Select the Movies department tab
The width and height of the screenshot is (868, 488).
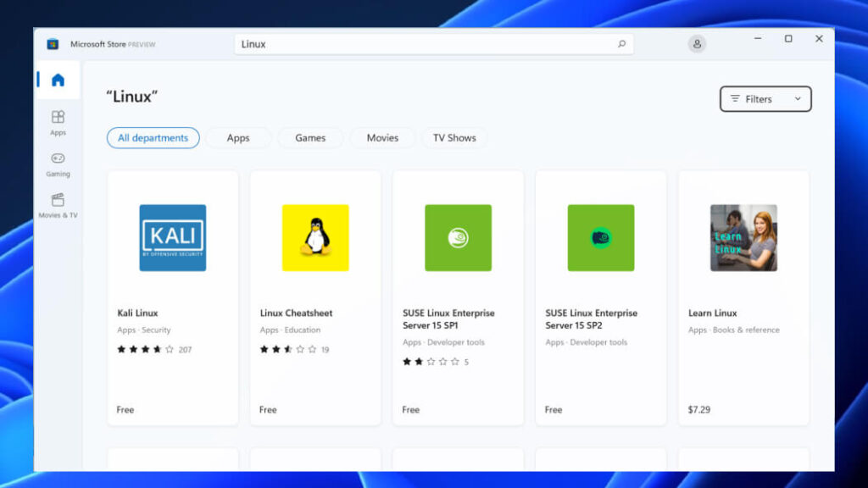[382, 138]
